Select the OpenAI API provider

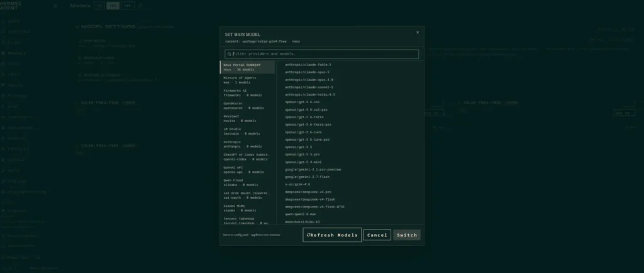pos(247,170)
